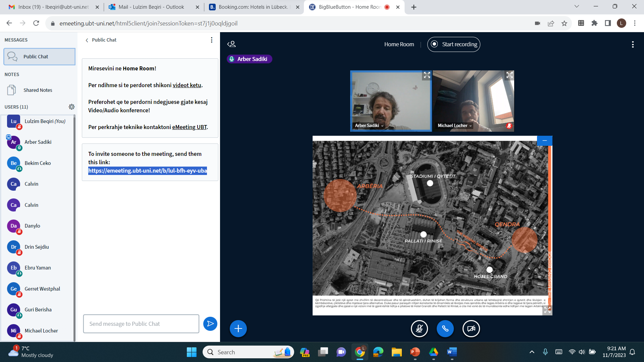The width and height of the screenshot is (644, 362).
Task: Click the send message arrow button
Action: click(210, 324)
